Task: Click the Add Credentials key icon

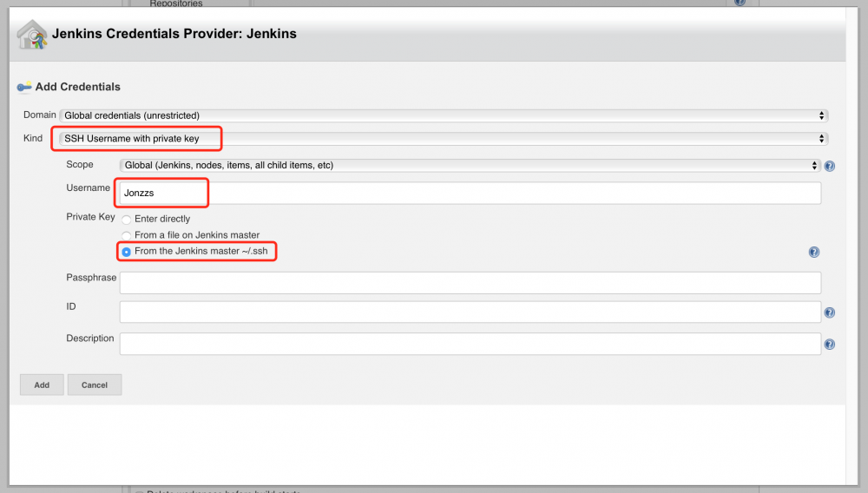Action: 24,87
